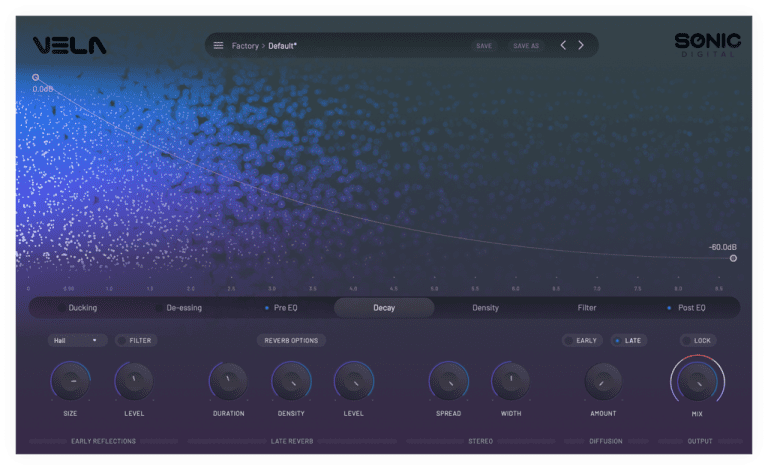Switch to the Ducking tab

coord(83,308)
